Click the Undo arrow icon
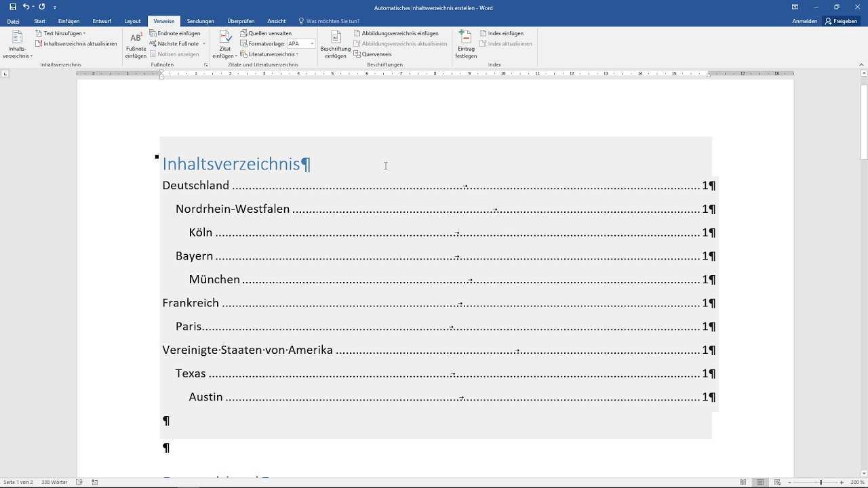Image resolution: width=868 pixels, height=488 pixels. coord(26,7)
